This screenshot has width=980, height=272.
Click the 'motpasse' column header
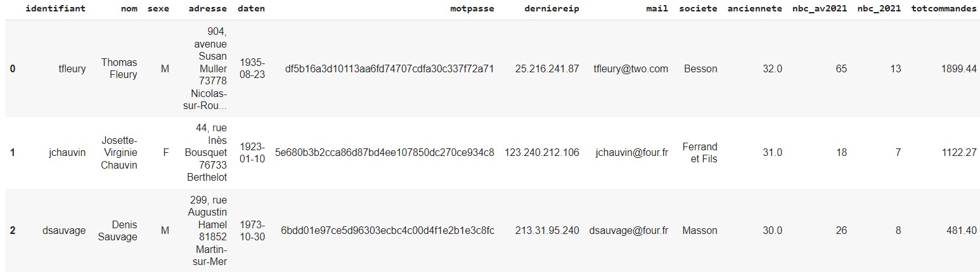click(x=472, y=9)
